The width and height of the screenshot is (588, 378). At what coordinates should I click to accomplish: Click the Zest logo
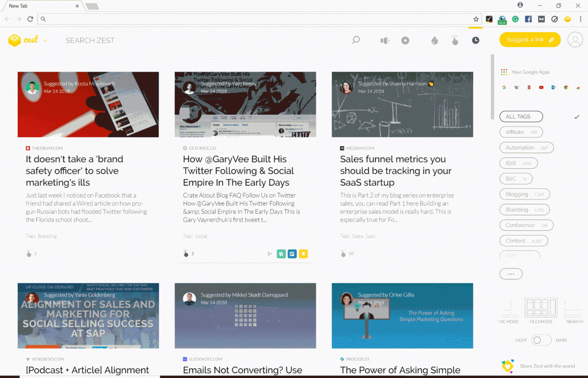pos(24,40)
